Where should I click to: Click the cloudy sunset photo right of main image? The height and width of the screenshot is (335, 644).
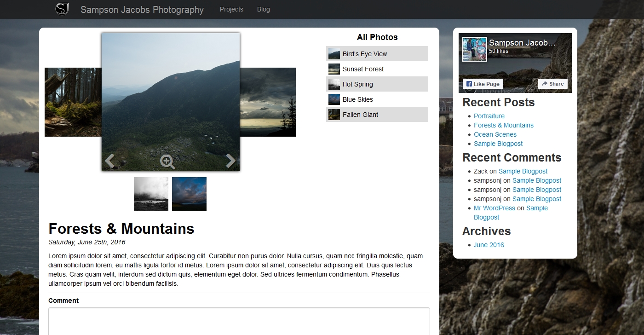click(x=268, y=102)
